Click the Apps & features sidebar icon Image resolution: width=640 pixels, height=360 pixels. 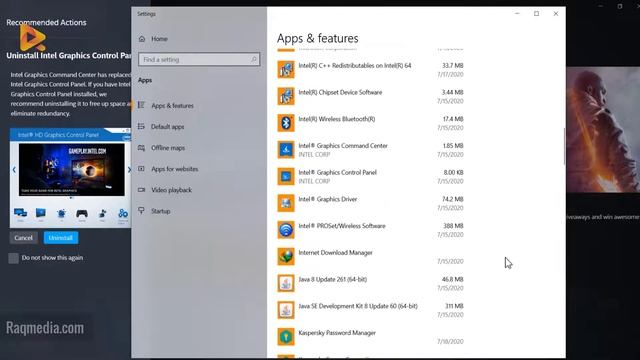click(141, 105)
